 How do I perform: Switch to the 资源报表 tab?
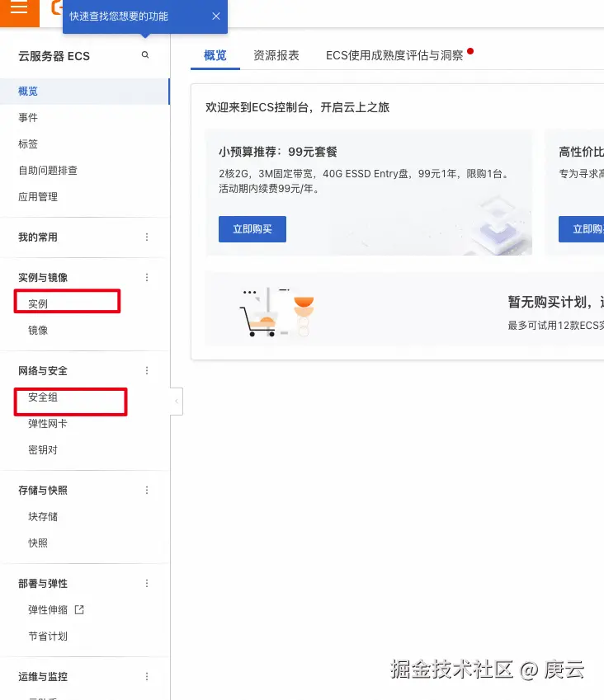[x=276, y=55]
